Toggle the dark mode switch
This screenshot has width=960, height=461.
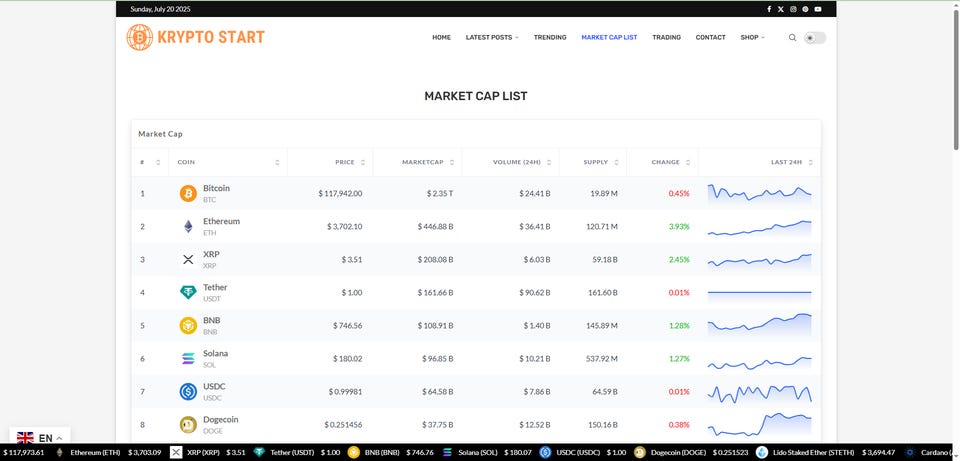tap(815, 38)
